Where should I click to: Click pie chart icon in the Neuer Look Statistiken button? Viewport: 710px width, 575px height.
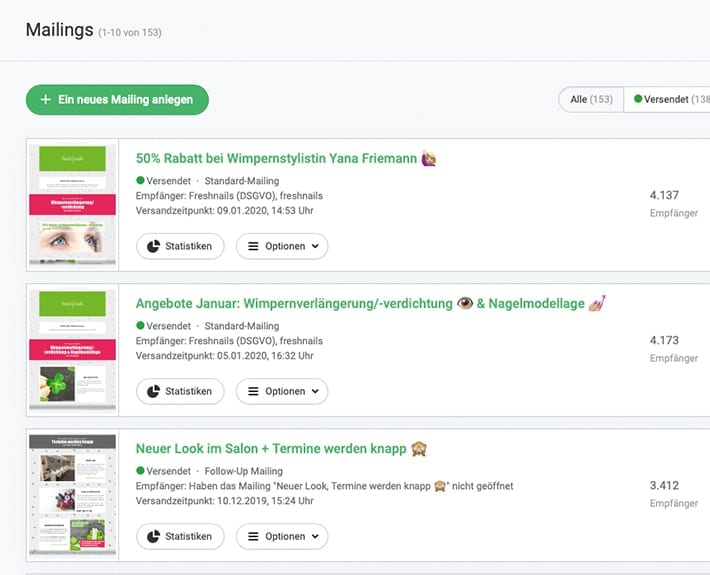(x=154, y=537)
